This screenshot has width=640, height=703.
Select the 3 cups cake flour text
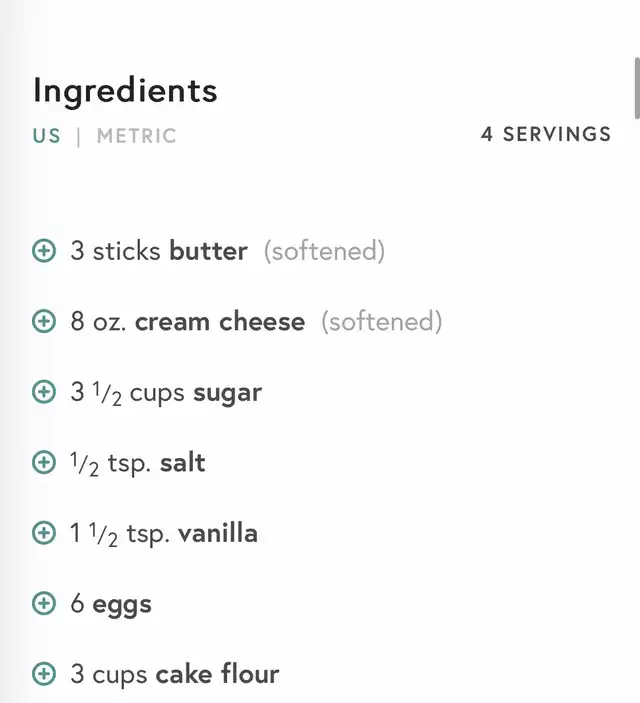point(175,674)
